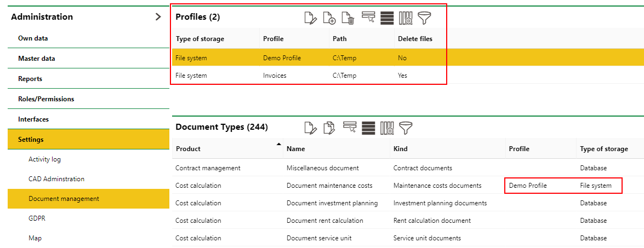
Task: Open column settings in Document Types toolbar
Action: (387, 128)
